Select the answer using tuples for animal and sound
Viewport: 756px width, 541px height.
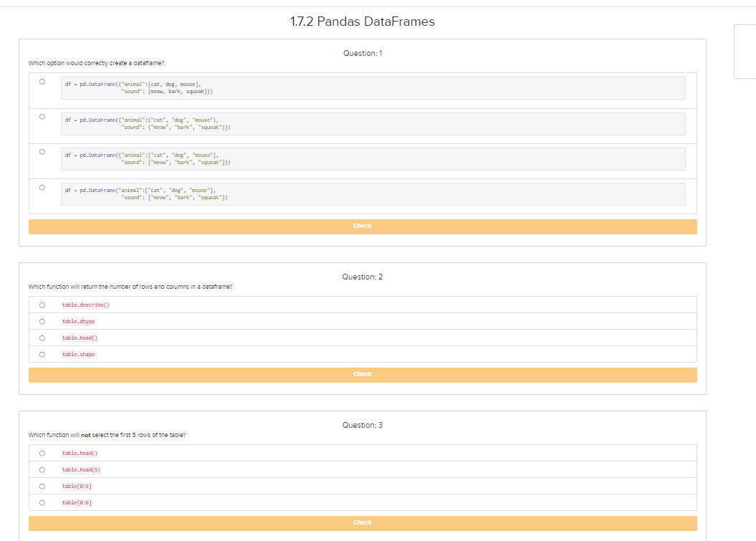coord(42,116)
